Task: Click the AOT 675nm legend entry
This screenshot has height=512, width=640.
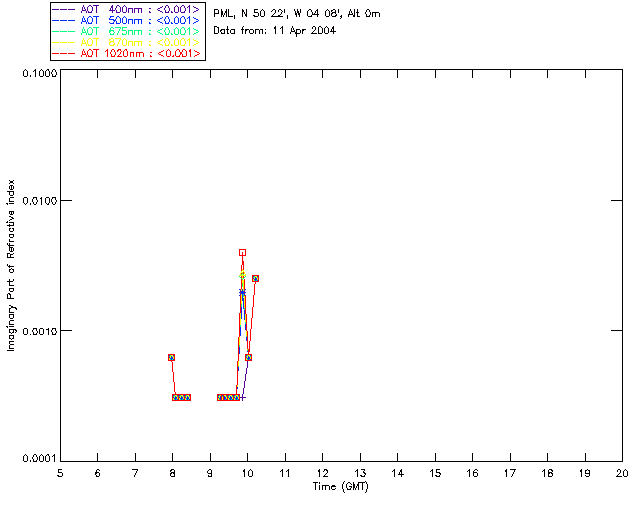Action: tap(127, 31)
